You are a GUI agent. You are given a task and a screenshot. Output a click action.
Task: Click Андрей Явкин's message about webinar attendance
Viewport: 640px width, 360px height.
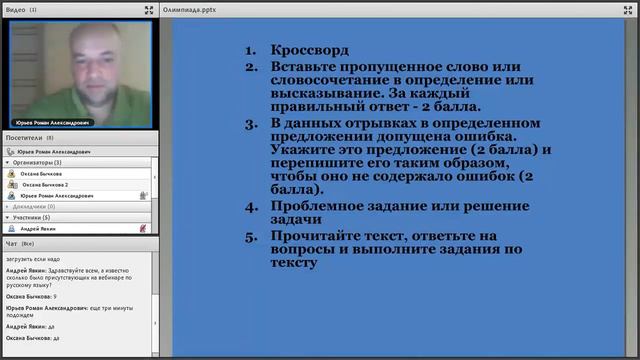pyautogui.click(x=69, y=278)
